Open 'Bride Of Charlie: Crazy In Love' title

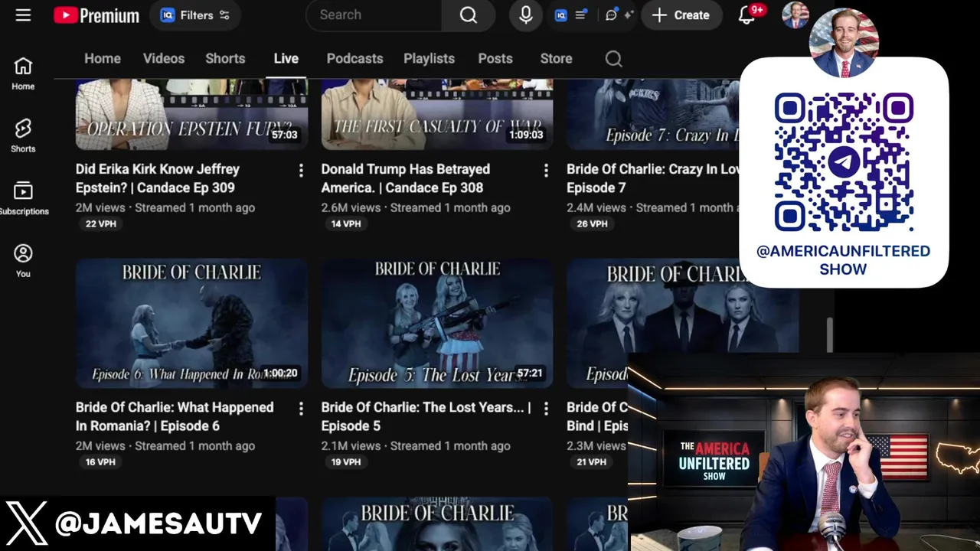[652, 178]
